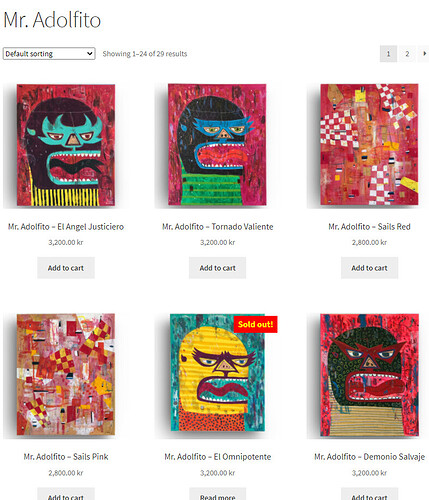Go to results page 2
This screenshot has width=429, height=500.
[x=407, y=54]
